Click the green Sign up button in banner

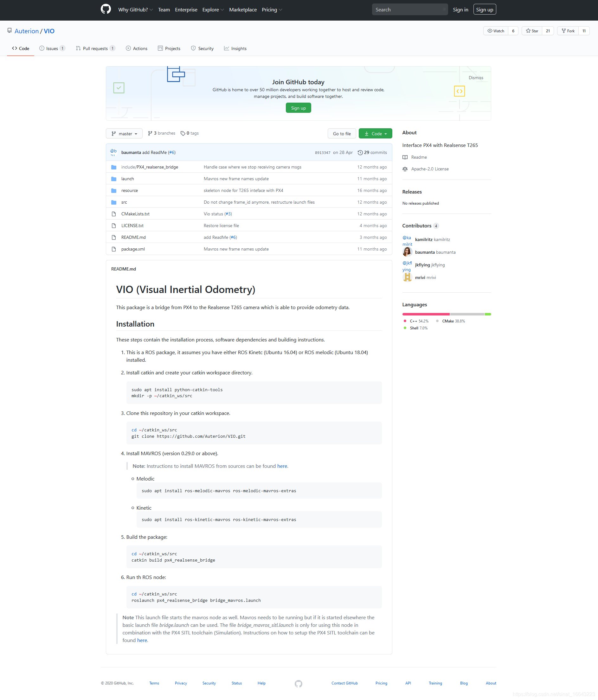coord(298,108)
